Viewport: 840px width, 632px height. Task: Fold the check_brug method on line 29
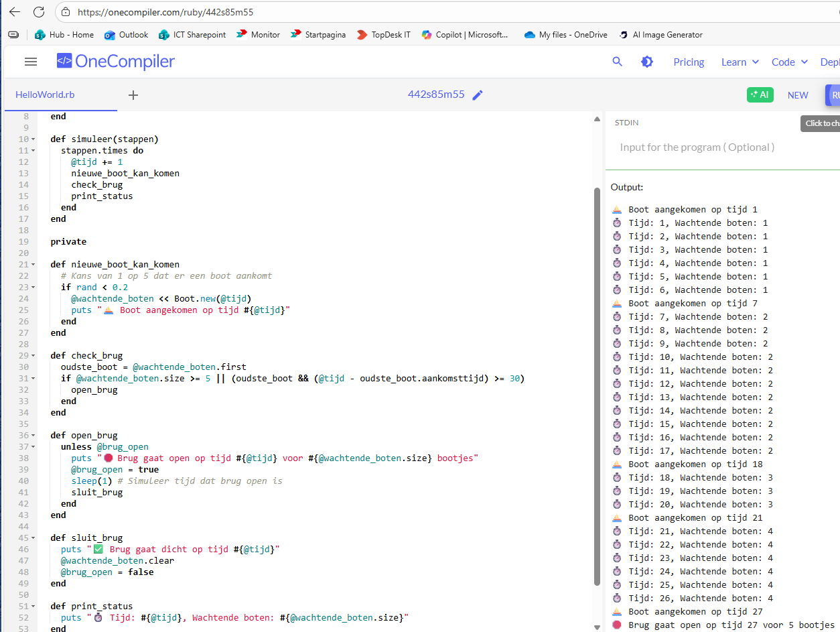tap(33, 356)
